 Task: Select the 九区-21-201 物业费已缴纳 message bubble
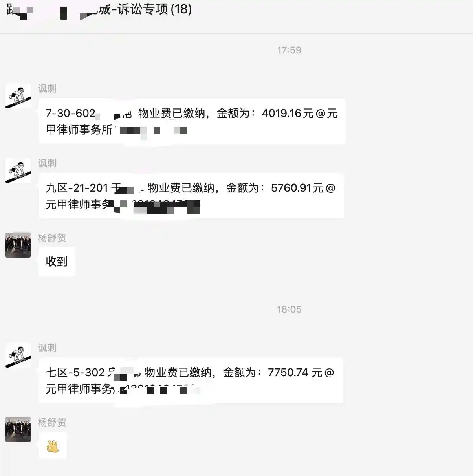(191, 196)
